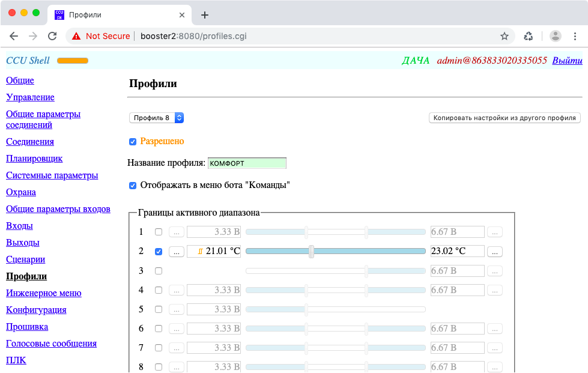The width and height of the screenshot is (588, 373).
Task: Navigate to Охрана page
Action: [21, 192]
